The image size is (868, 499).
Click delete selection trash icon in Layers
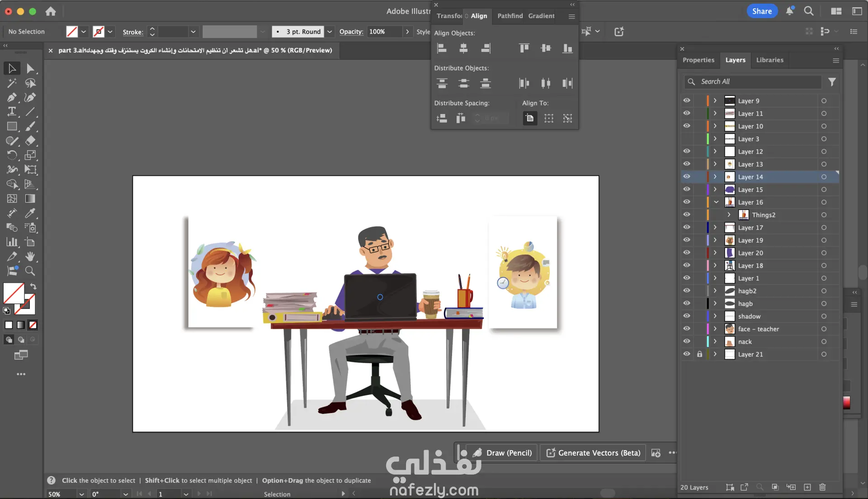[822, 487]
